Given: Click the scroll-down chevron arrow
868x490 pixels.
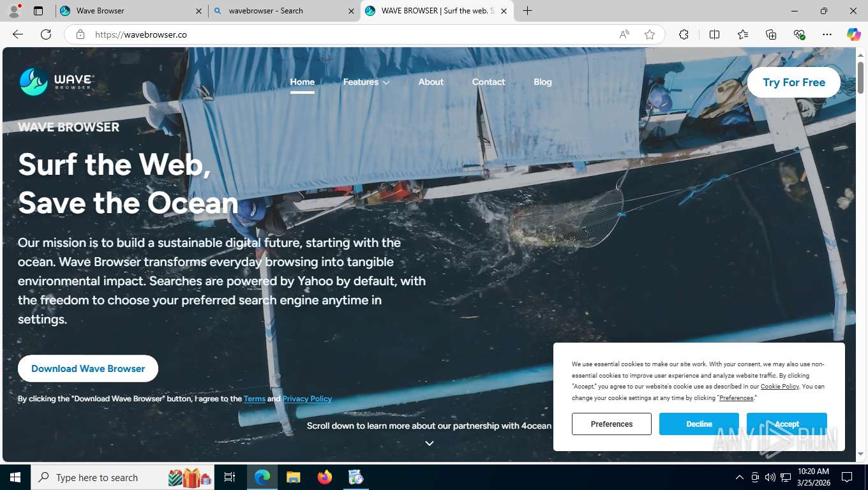Looking at the screenshot, I should [x=430, y=443].
